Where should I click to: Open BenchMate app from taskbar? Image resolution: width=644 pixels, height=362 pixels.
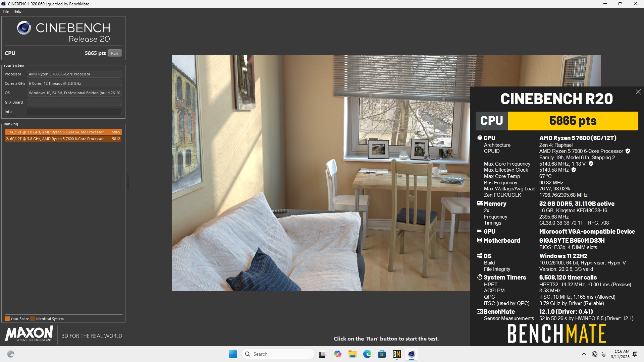(396, 354)
